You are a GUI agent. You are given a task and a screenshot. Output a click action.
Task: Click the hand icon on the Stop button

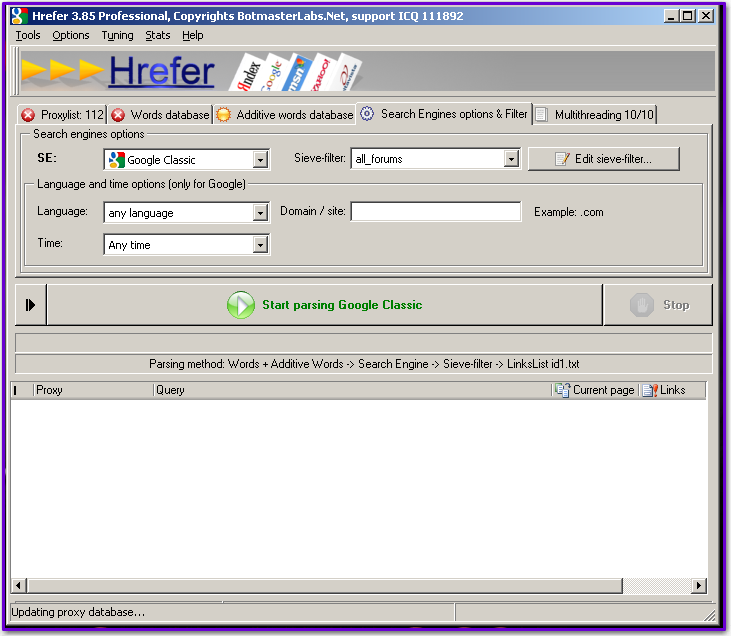click(641, 305)
